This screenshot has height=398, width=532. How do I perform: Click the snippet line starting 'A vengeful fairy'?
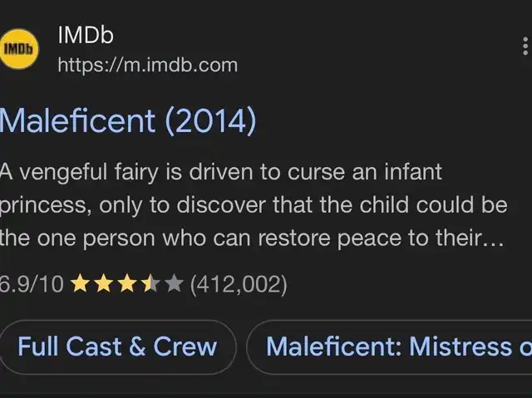tap(220, 172)
